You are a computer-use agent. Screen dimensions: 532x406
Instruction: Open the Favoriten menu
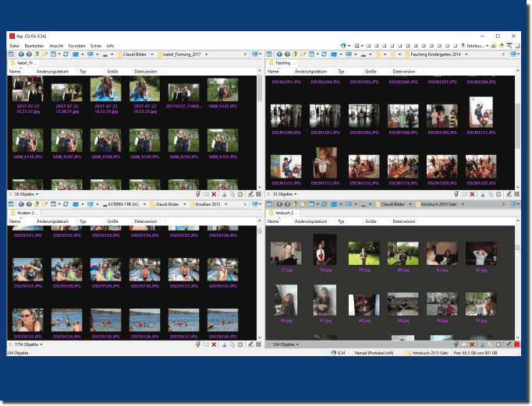pyautogui.click(x=76, y=46)
